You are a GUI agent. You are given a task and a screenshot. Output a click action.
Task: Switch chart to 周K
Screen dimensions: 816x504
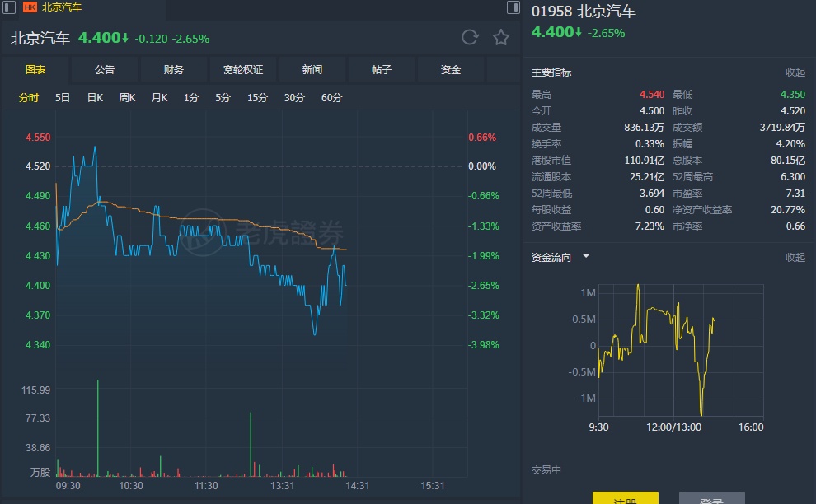pos(127,98)
